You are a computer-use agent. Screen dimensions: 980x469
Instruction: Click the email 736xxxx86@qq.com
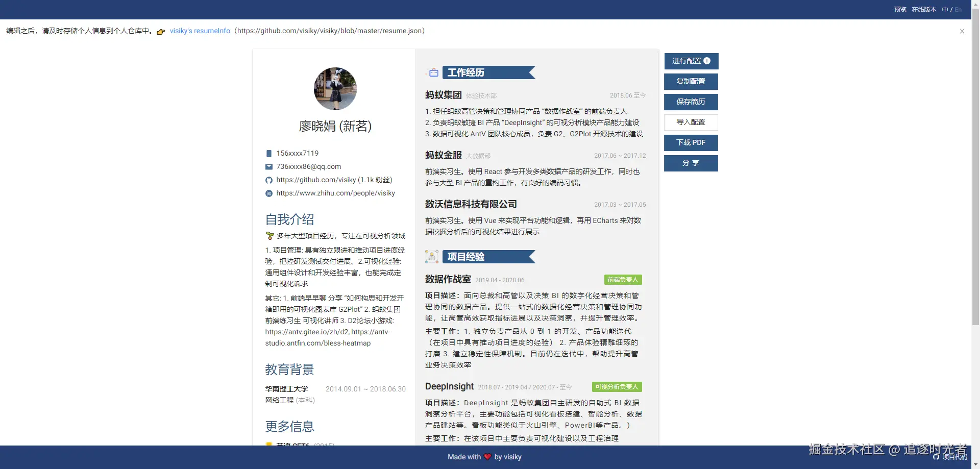coord(309,167)
